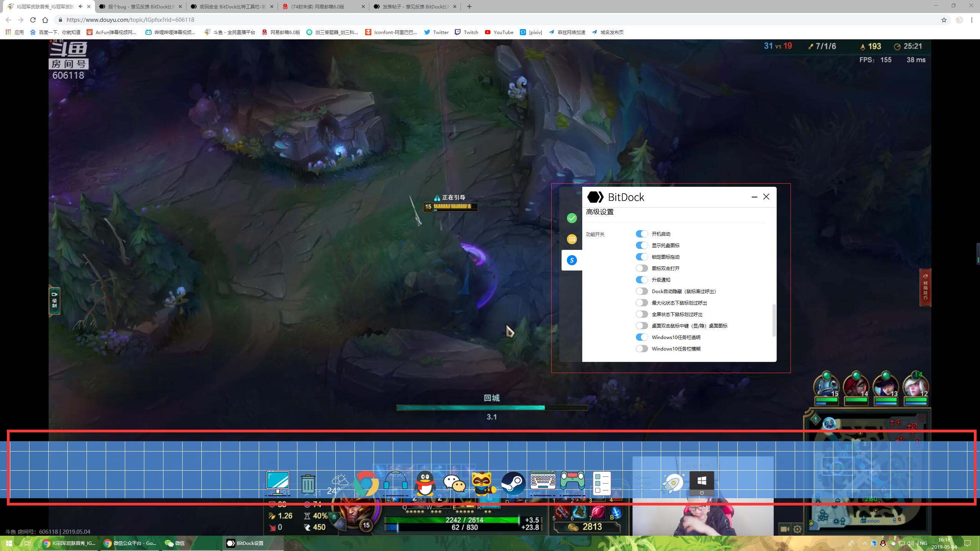Image resolution: width=980 pixels, height=551 pixels.
Task: Open the Twitch bookmark
Action: [467, 32]
